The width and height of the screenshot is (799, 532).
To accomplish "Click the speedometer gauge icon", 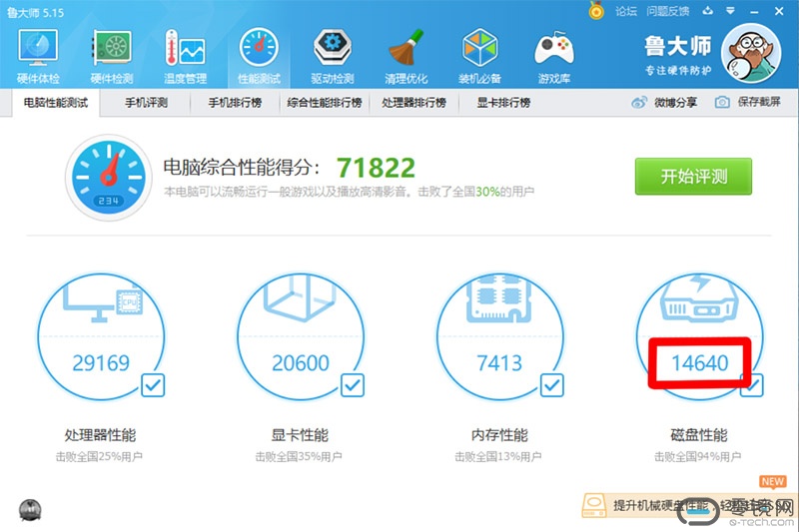I will pyautogui.click(x=108, y=177).
